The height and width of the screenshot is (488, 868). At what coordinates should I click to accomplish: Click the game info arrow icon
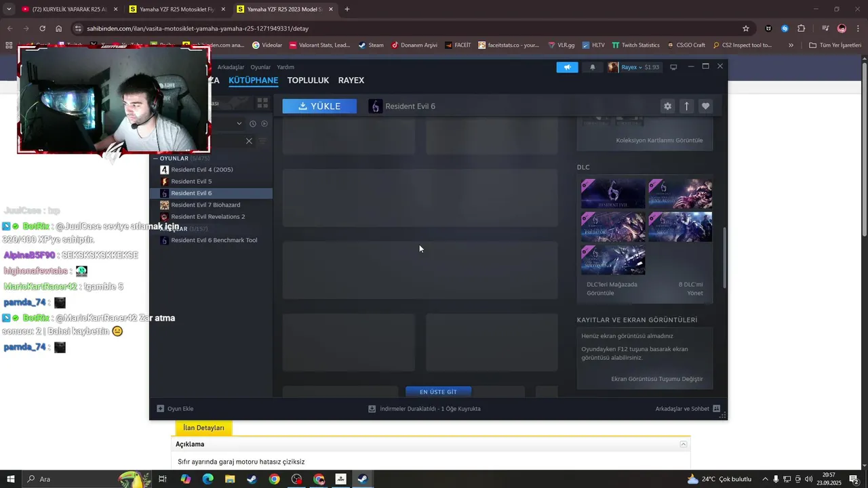686,106
